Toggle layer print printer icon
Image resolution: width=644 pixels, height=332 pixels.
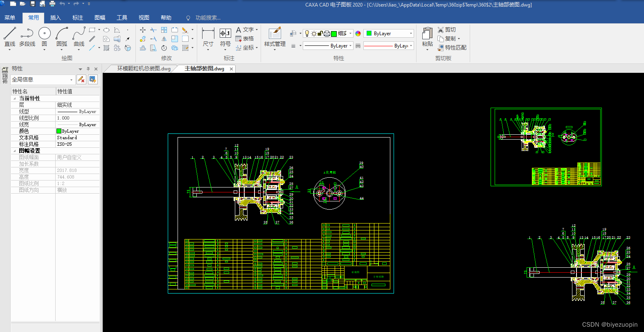327,34
